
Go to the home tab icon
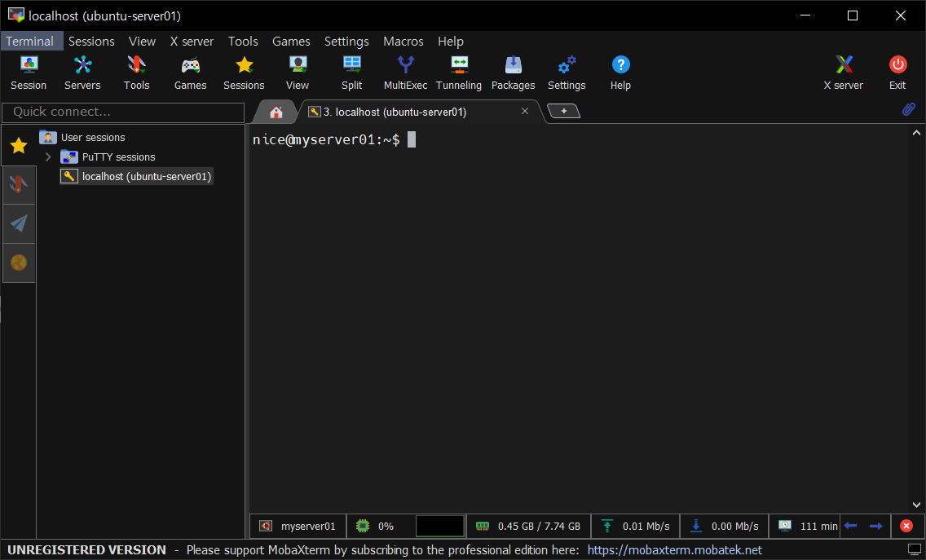pyautogui.click(x=276, y=112)
